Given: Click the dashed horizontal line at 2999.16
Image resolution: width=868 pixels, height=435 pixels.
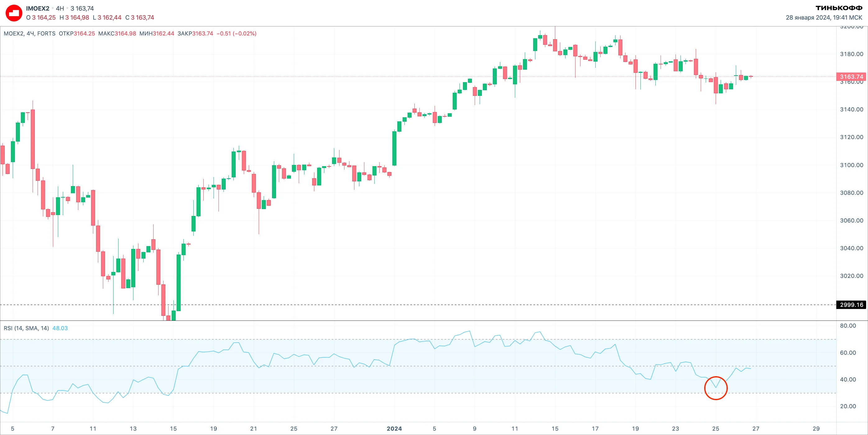Looking at the screenshot, I should [x=418, y=305].
